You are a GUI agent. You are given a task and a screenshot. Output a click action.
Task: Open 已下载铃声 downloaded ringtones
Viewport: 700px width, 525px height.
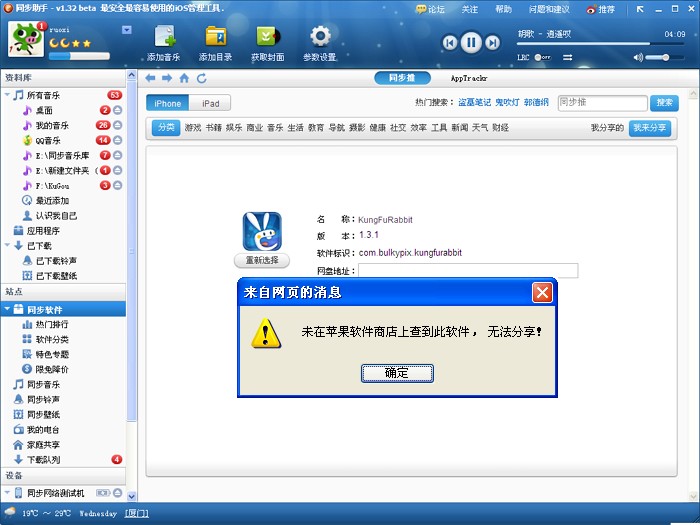(x=56, y=261)
